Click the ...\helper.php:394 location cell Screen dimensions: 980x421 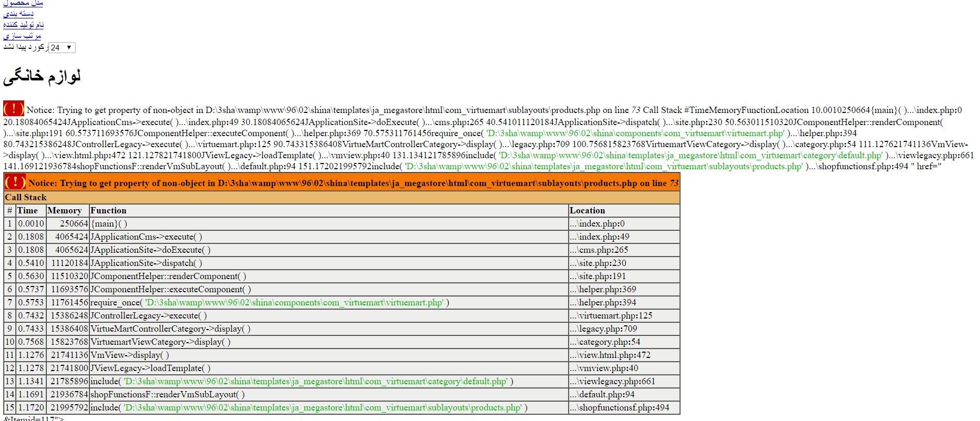[624, 302]
